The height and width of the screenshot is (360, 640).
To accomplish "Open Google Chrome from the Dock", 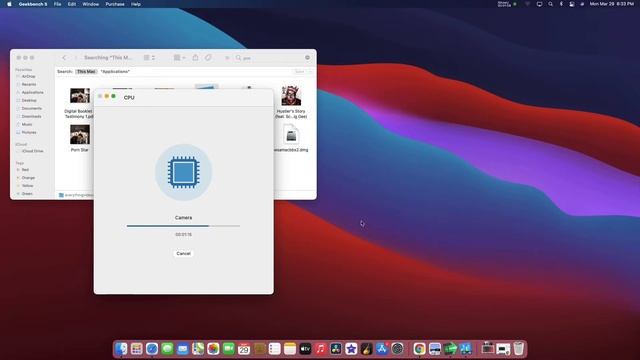I will [419, 349].
